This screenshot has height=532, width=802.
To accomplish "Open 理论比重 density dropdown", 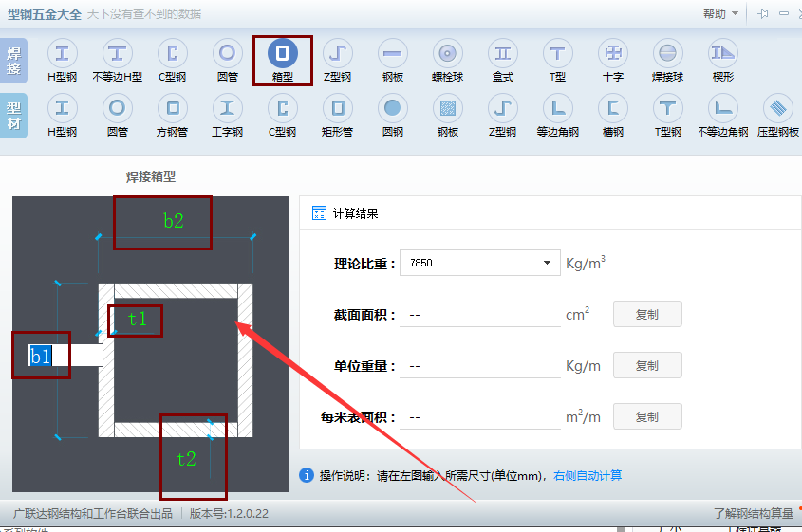I will tap(479, 263).
